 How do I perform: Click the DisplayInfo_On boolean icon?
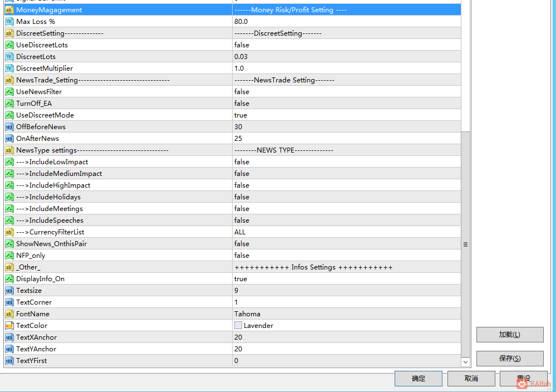[9, 279]
